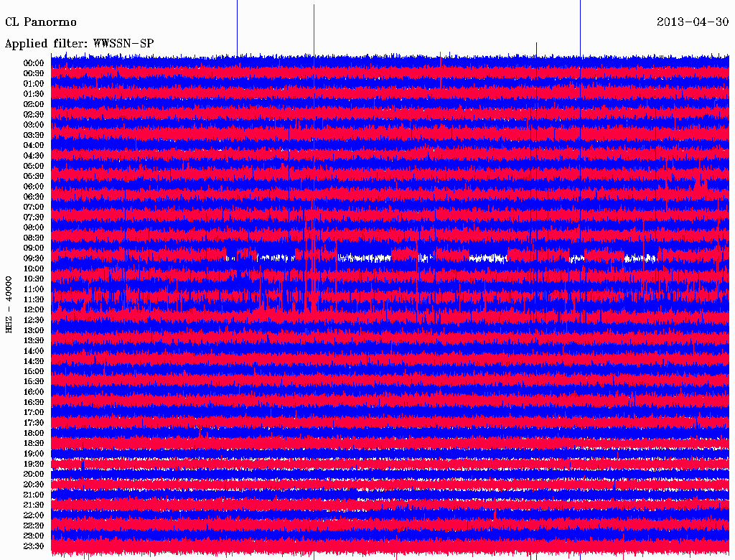Select the 23:30 time label
The height and width of the screenshot is (560, 735).
click(34, 546)
